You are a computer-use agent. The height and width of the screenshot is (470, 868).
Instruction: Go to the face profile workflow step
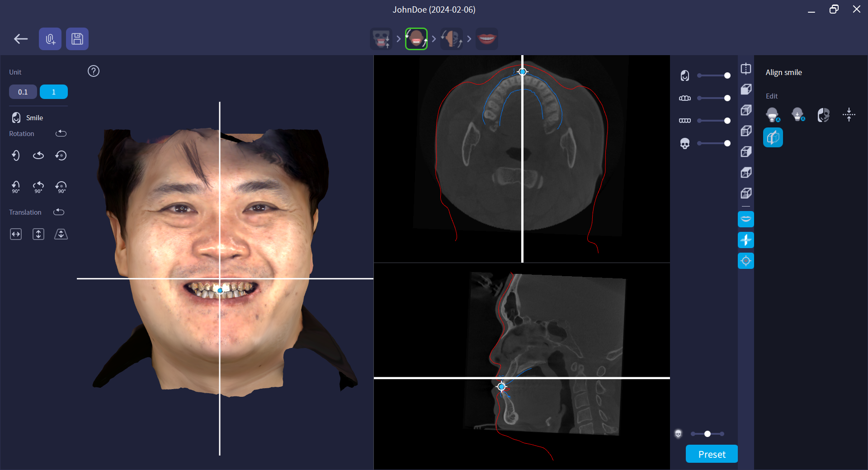pos(451,39)
